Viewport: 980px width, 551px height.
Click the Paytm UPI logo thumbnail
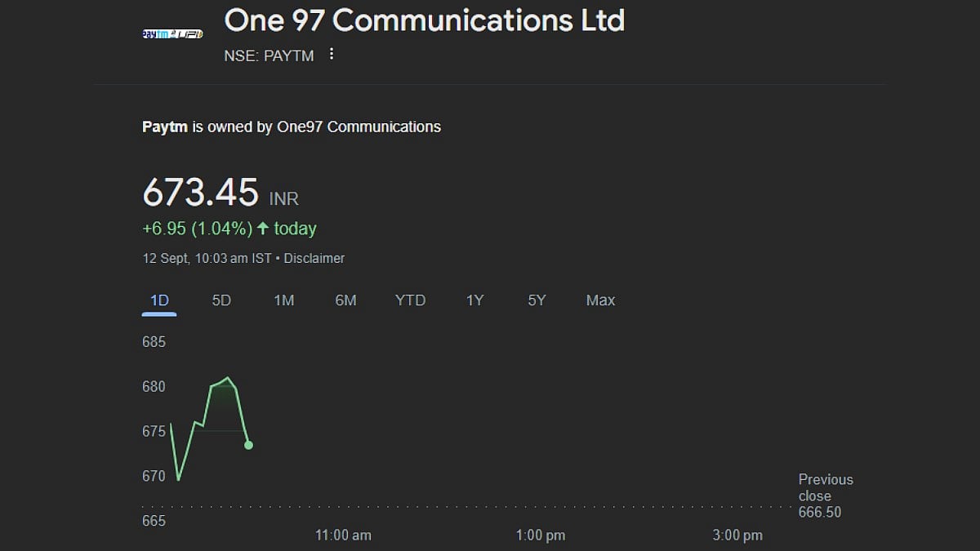click(172, 34)
